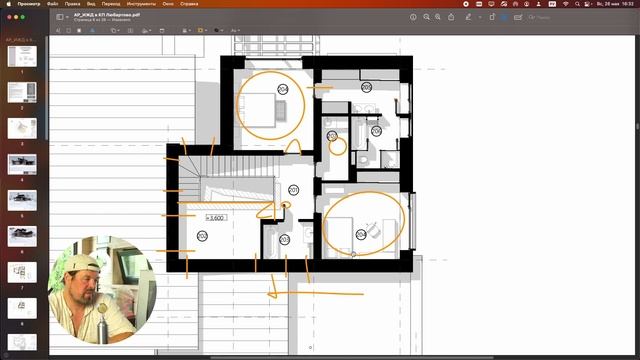
Task: Toggle the Sketch drawing tool
Action: (92, 30)
